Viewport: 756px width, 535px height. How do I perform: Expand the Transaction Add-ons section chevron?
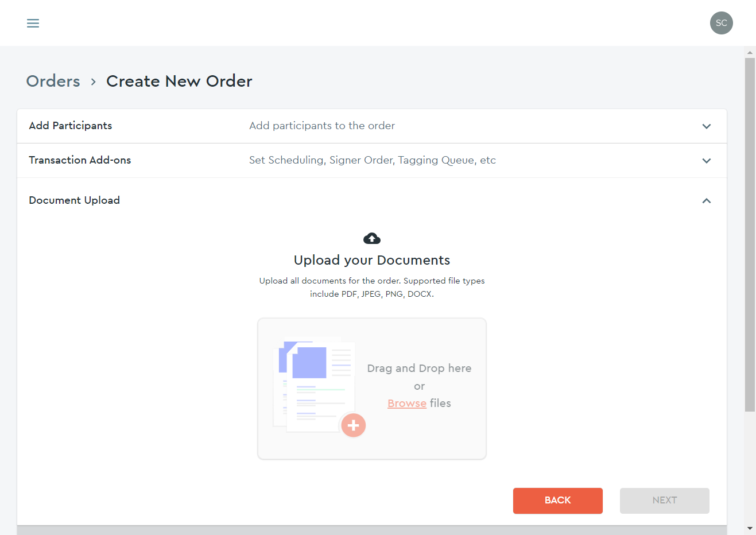[x=707, y=161]
